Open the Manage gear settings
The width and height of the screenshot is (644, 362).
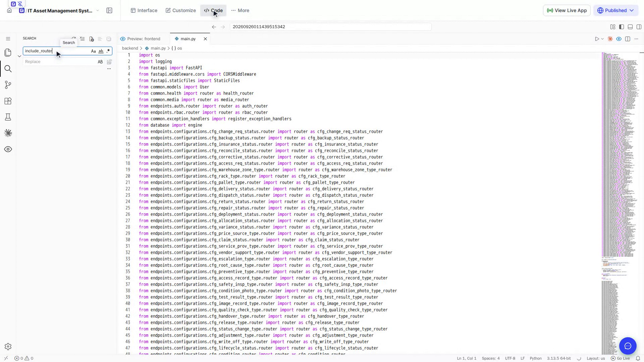click(8, 347)
